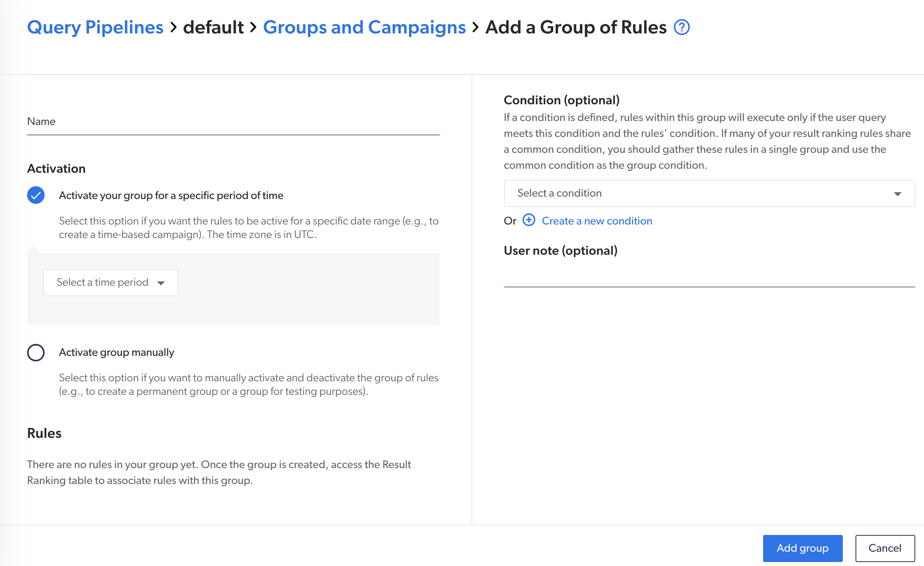
Task: Click Create a new condition link
Action: [x=597, y=221]
